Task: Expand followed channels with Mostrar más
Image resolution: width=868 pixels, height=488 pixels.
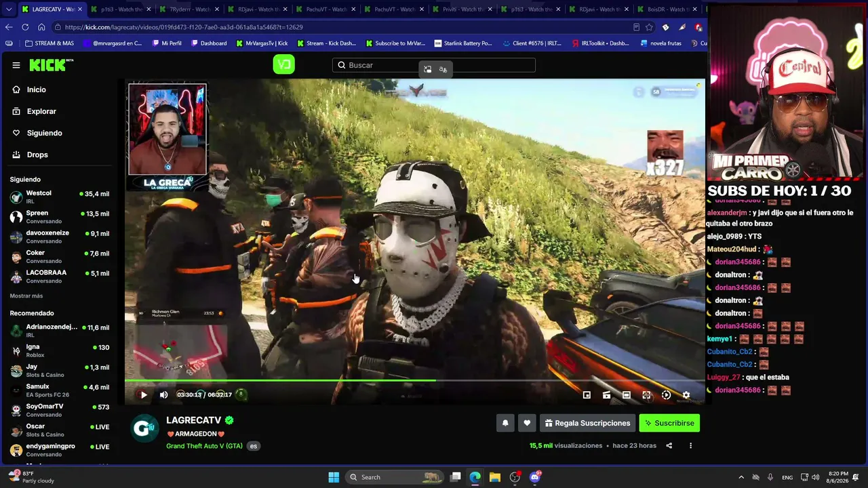Action: click(x=26, y=296)
